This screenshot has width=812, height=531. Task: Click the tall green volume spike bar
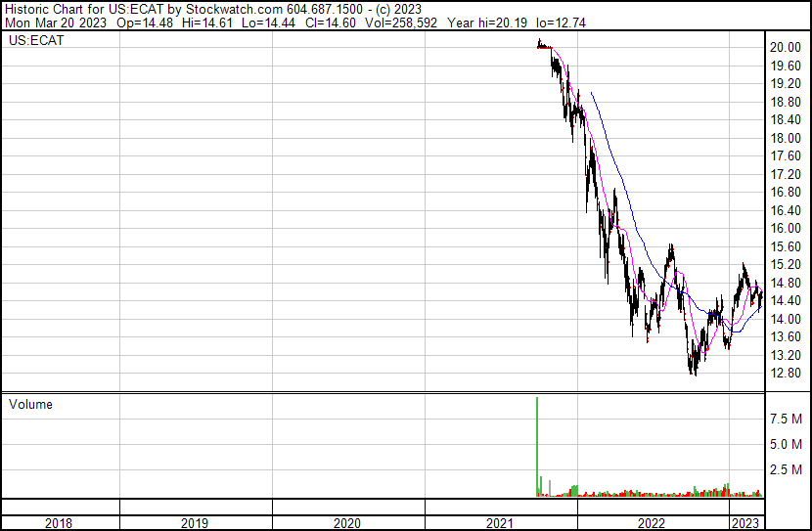tap(537, 448)
